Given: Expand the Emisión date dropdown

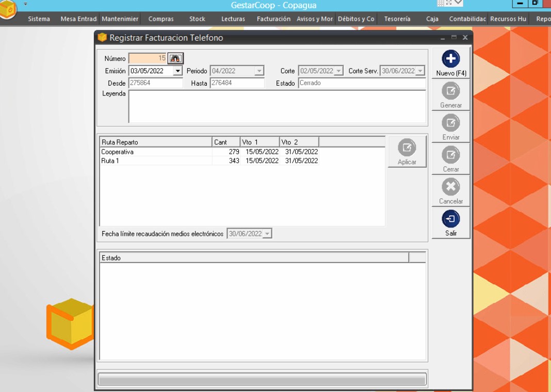Looking at the screenshot, I should click(178, 71).
